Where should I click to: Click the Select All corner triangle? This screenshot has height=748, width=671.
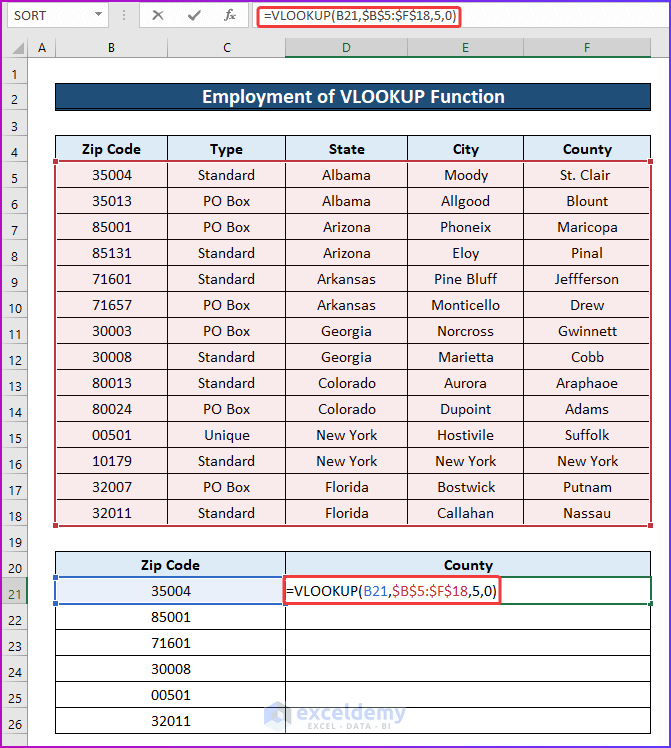[18, 48]
